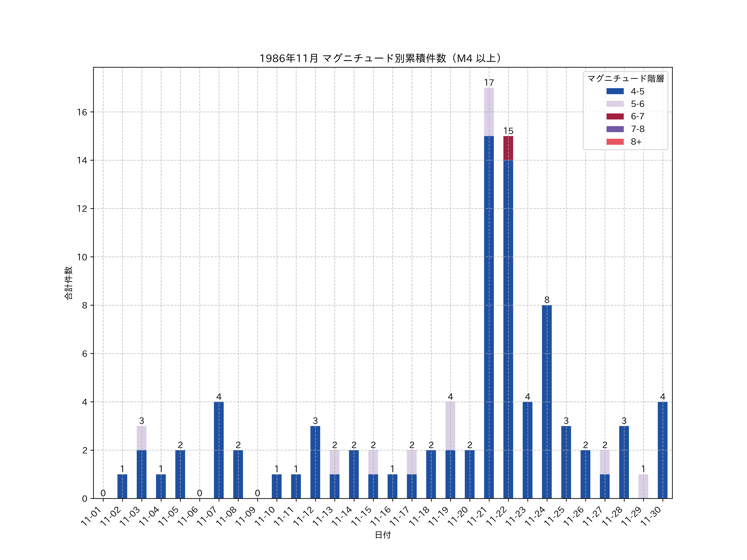Click the 11-24 bar labeled 8

pyautogui.click(x=547, y=402)
